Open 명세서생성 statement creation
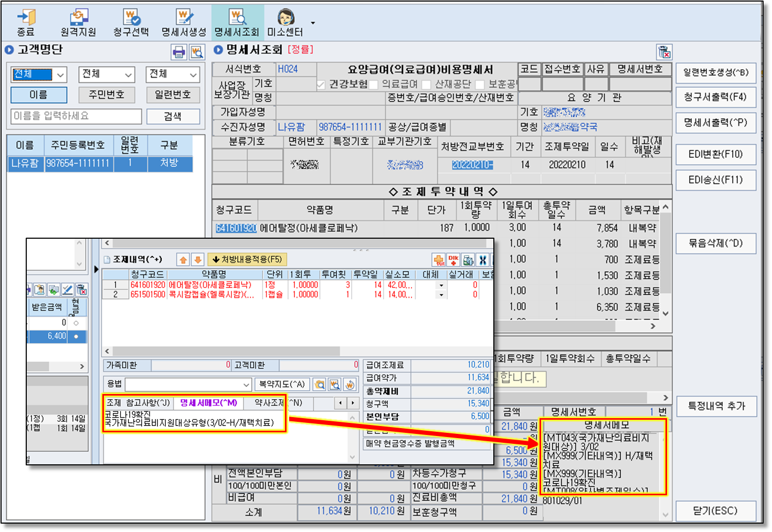The width and height of the screenshot is (772, 532). point(184,23)
